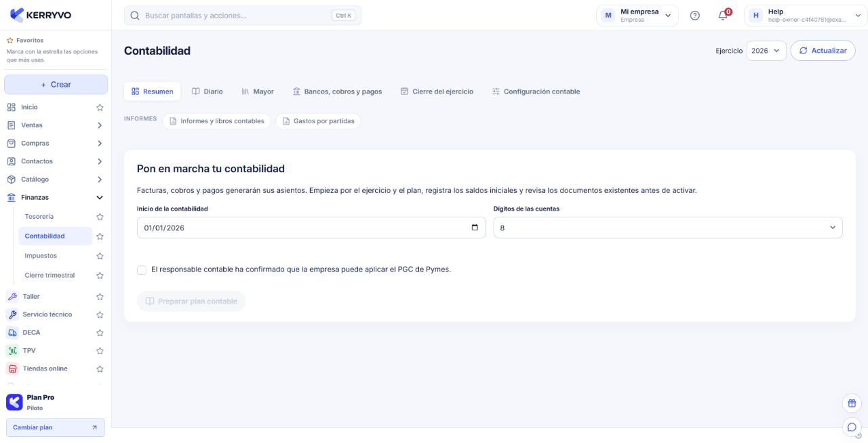Click the gift icon

tap(852, 403)
